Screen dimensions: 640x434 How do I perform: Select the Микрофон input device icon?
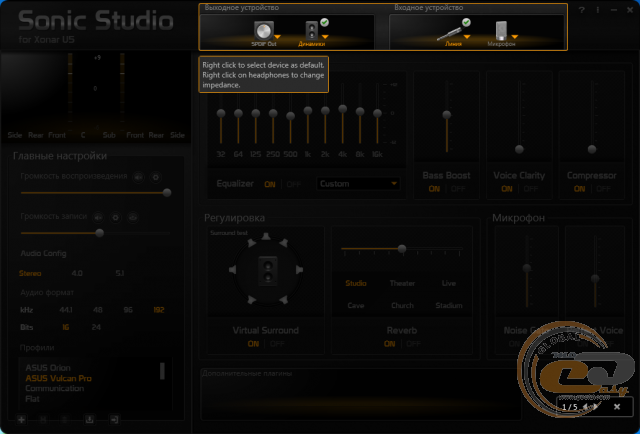pyautogui.click(x=501, y=31)
